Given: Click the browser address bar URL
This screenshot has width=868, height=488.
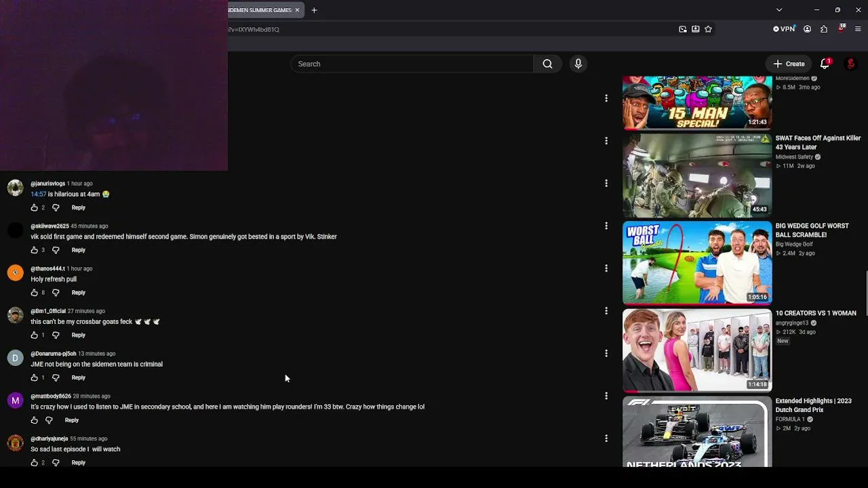Looking at the screenshot, I should [x=254, y=29].
